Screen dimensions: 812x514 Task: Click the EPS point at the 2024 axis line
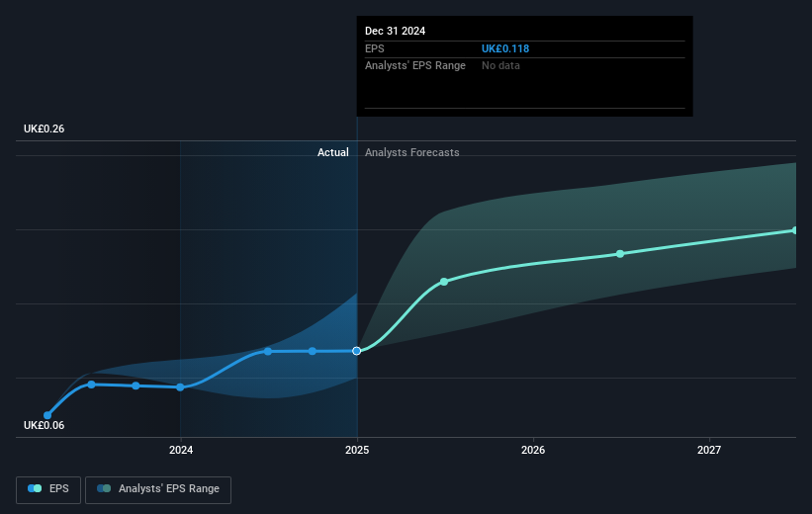(180, 387)
